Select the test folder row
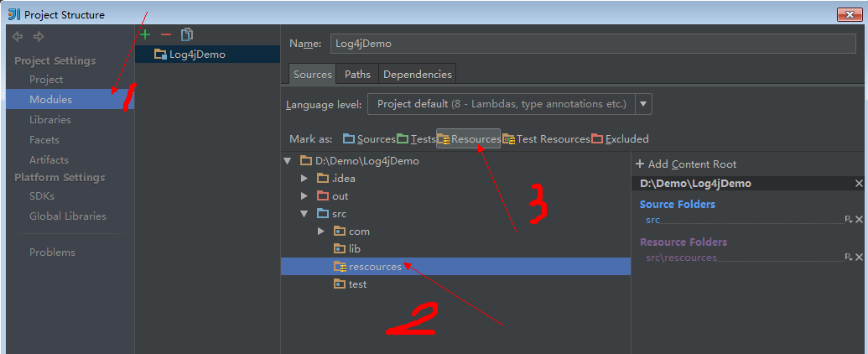868x354 pixels. click(455, 284)
